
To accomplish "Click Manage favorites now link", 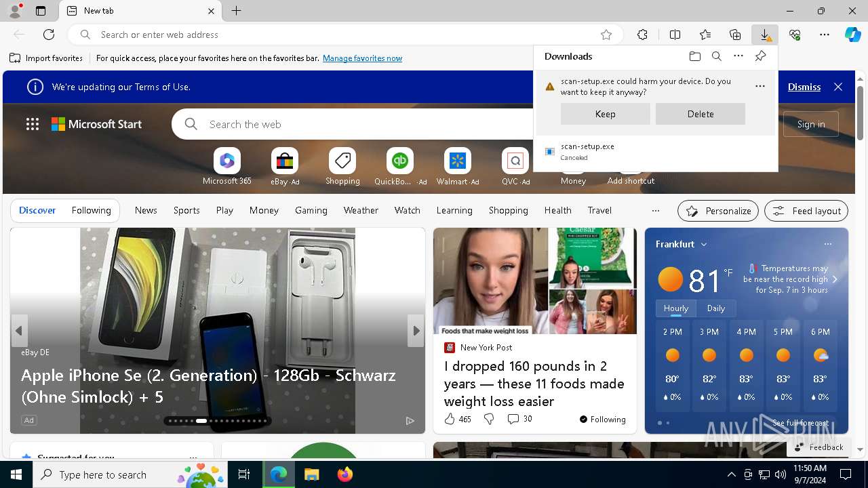I will click(362, 58).
